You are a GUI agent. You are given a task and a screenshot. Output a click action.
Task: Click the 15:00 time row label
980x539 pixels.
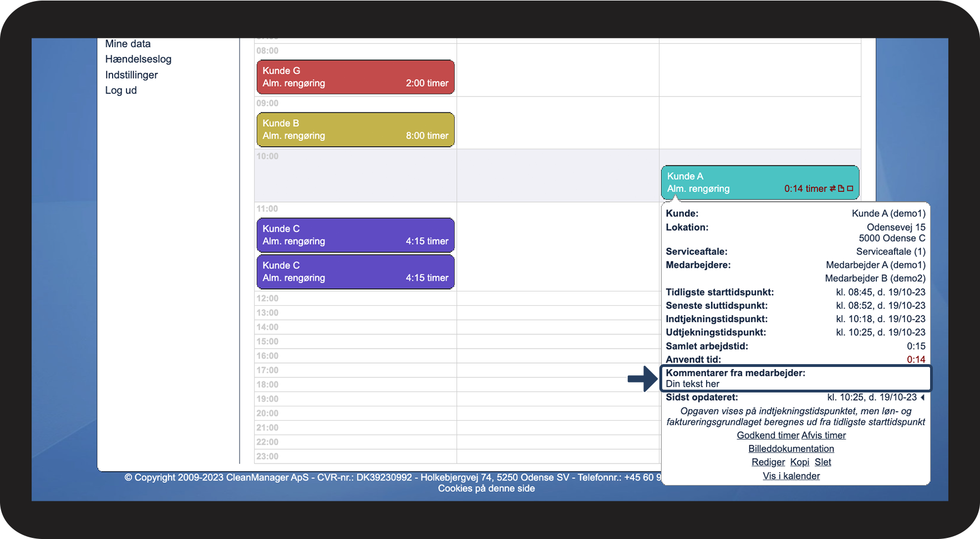click(267, 342)
